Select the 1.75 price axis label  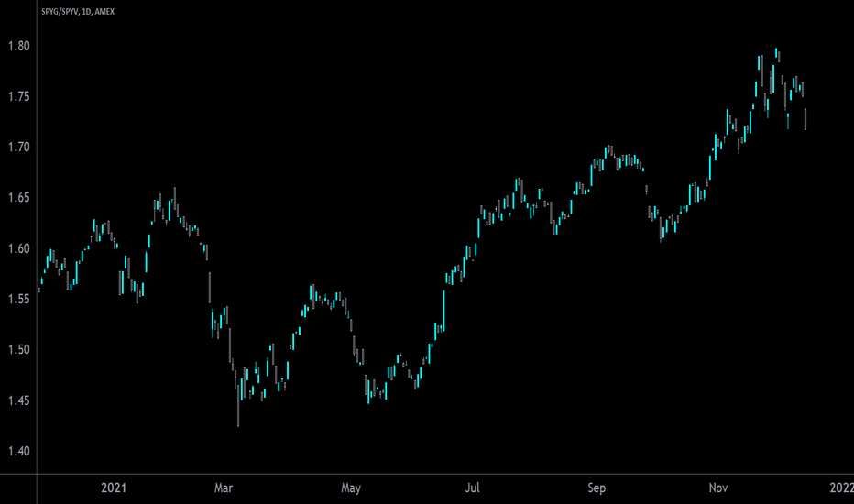18,97
